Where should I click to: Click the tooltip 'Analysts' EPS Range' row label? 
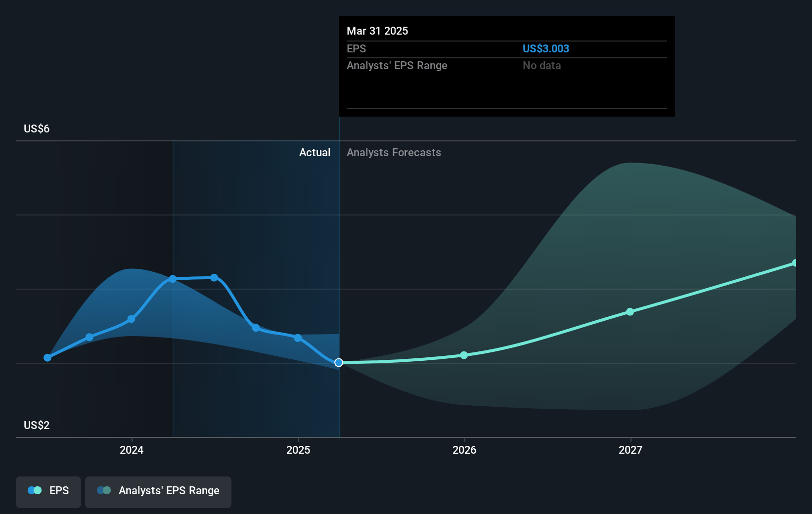point(397,66)
